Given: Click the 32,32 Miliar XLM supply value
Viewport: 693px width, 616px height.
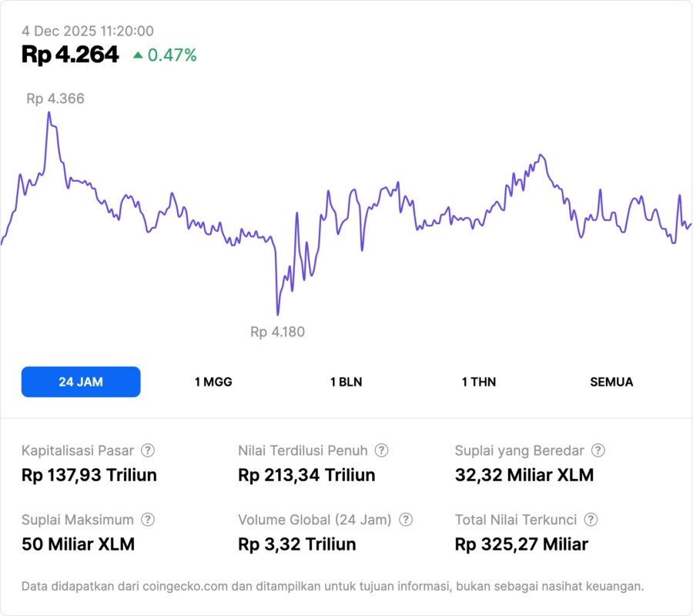Looking at the screenshot, I should coord(524,475).
